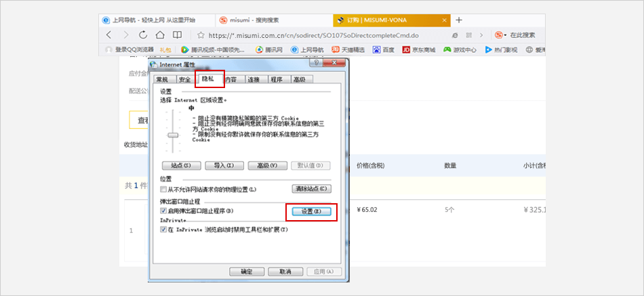The height and width of the screenshot is (296, 644).
Task: Reload the page with refresh icon
Action: click(143, 35)
